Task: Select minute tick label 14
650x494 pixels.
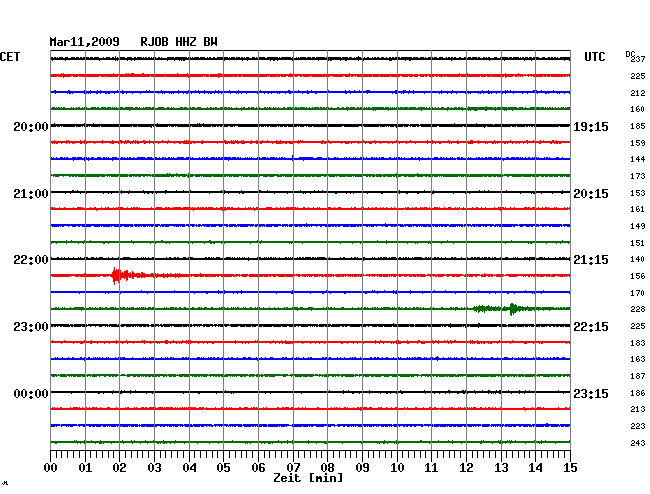Action: [x=535, y=467]
